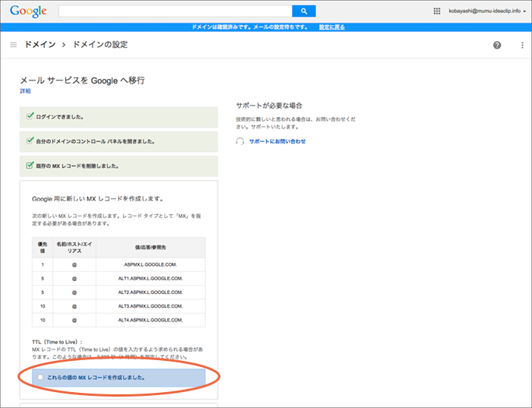The image size is (532, 408).
Task: Click the ドメイン breadcrumb
Action: tap(40, 45)
